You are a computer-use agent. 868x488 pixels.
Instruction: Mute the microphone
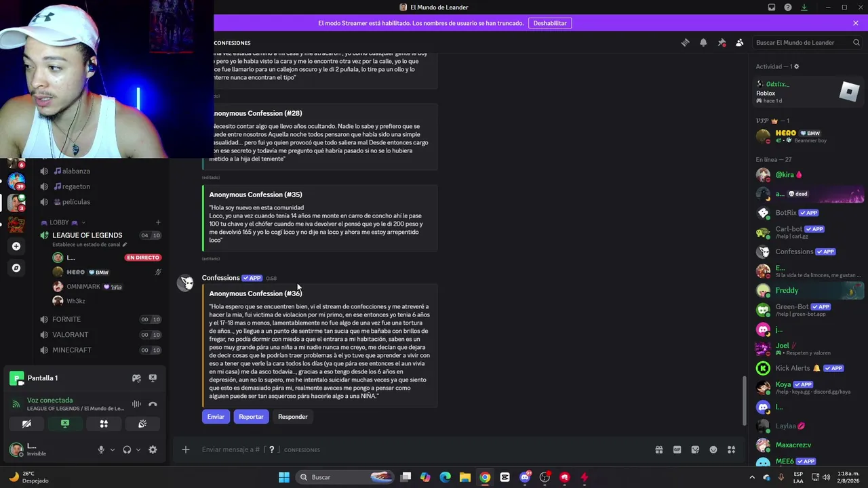(x=101, y=449)
